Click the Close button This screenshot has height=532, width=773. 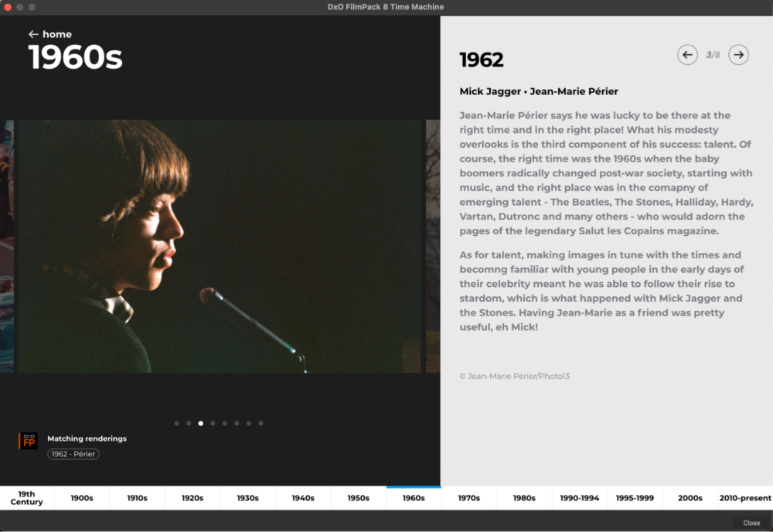click(751, 523)
